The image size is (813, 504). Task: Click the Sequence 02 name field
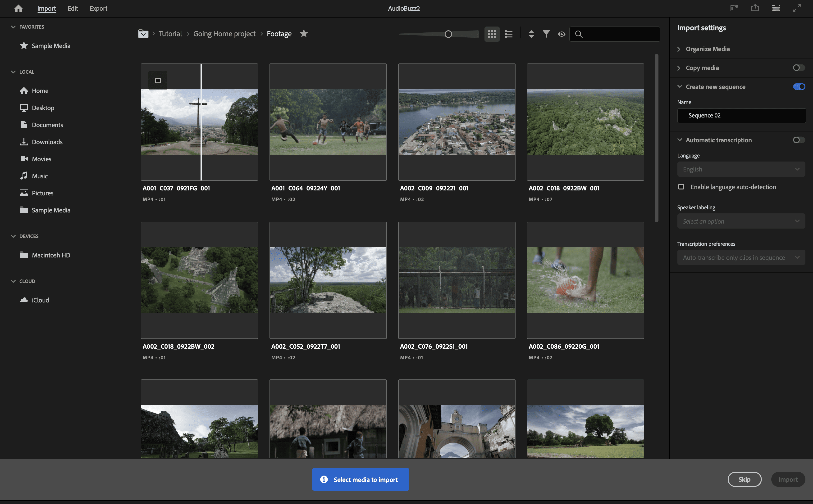(741, 115)
